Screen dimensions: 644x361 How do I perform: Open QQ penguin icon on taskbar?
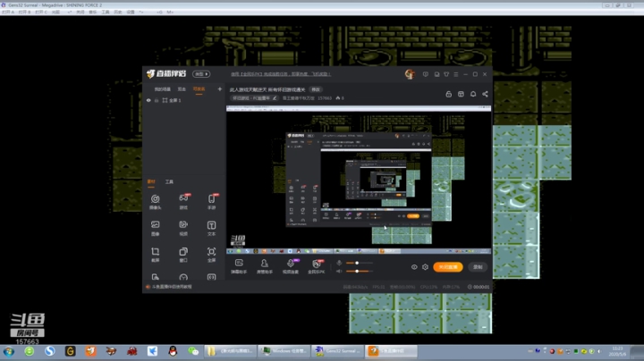[x=173, y=351]
